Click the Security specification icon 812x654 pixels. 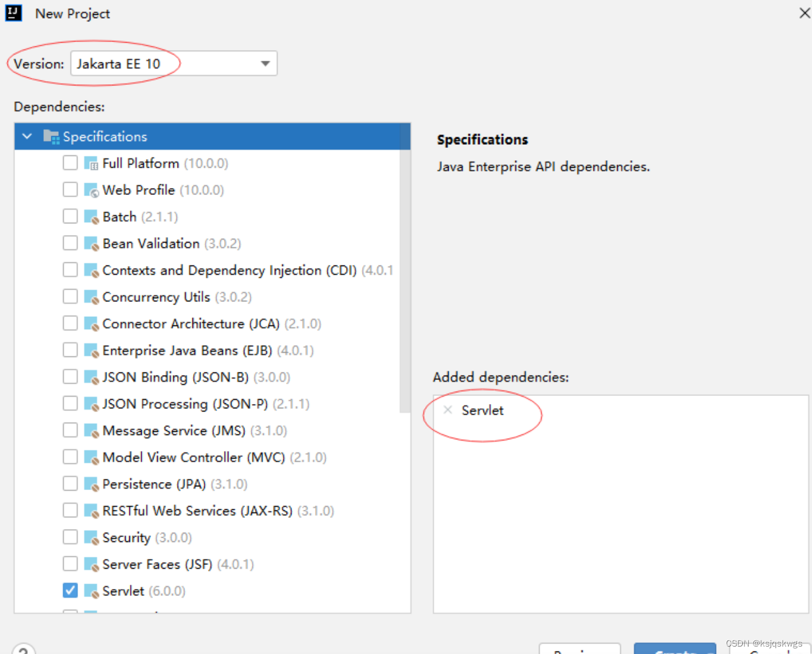91,538
